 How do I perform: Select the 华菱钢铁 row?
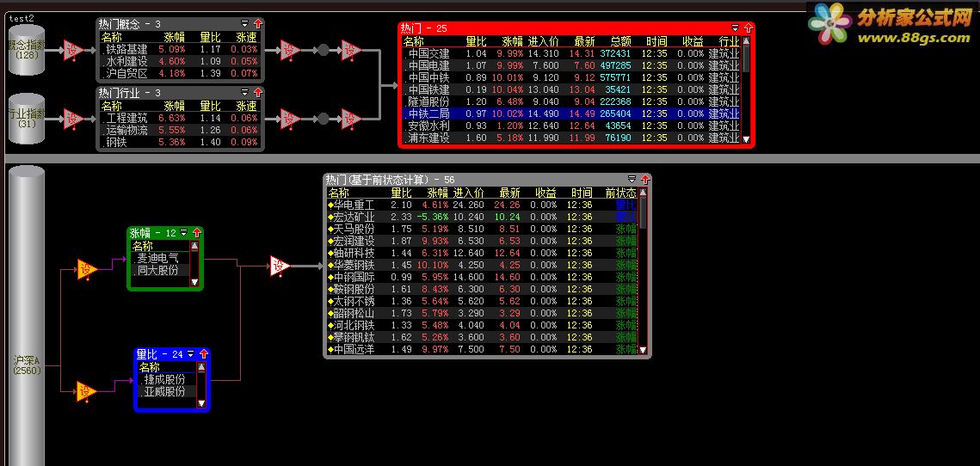tap(482, 265)
